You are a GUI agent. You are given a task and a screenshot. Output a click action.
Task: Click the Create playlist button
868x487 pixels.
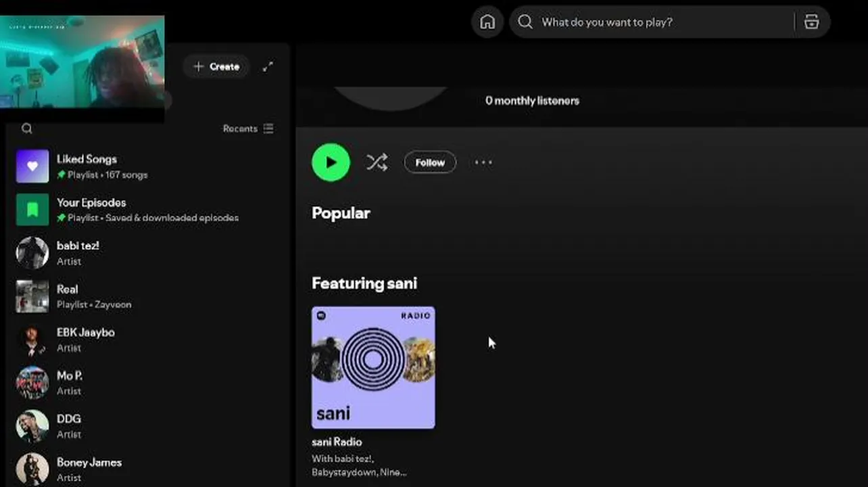pyautogui.click(x=216, y=66)
